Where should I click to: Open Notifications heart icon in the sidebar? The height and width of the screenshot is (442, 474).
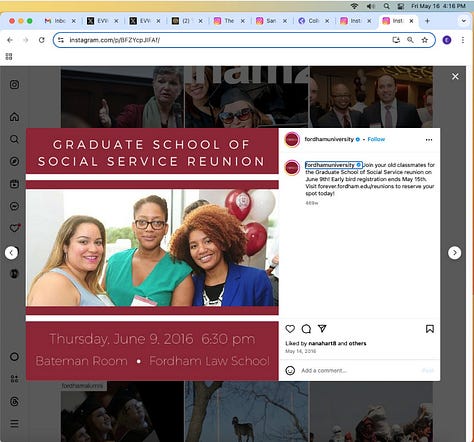(14, 228)
